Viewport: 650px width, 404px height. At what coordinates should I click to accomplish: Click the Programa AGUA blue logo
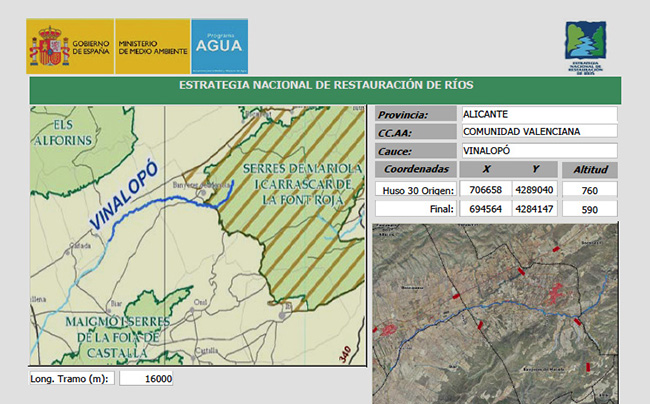219,46
